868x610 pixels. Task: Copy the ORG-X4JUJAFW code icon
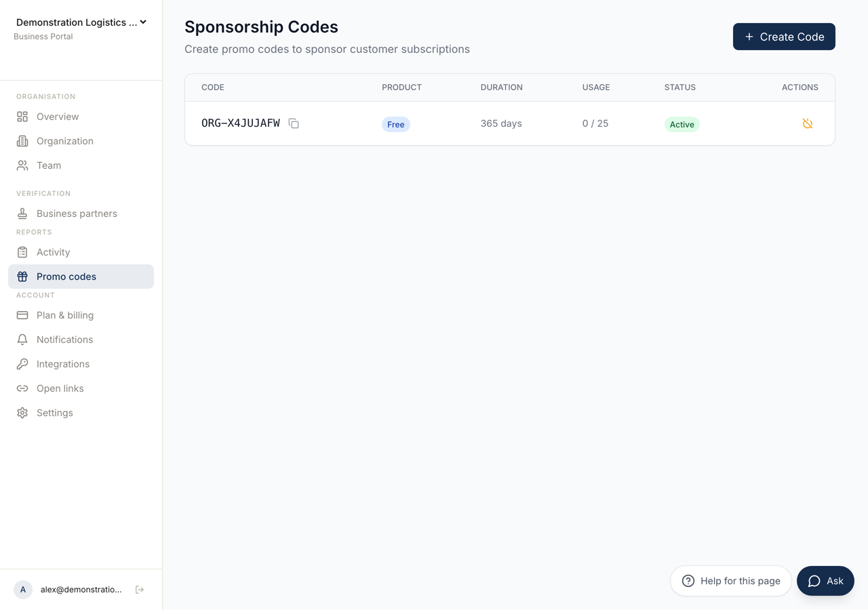(294, 123)
